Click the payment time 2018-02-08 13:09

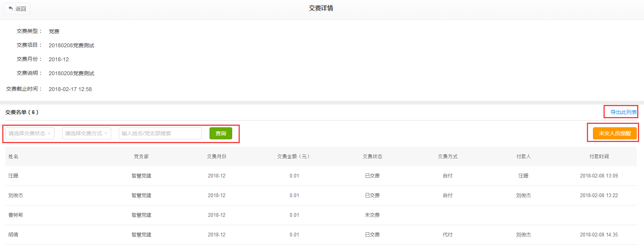coord(599,176)
